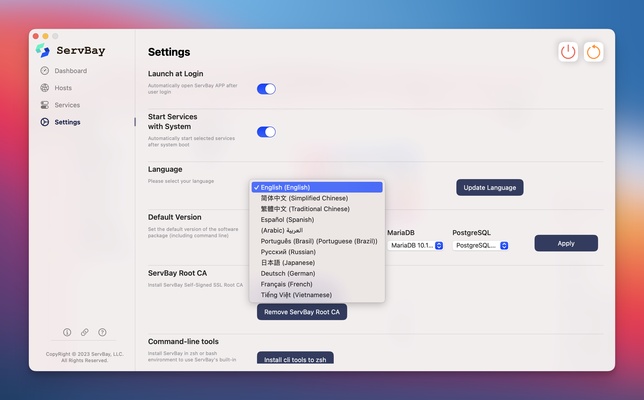Screen dimensions: 644x400
Task: Choose Traditional Chinese language option
Action: pos(317,209)
